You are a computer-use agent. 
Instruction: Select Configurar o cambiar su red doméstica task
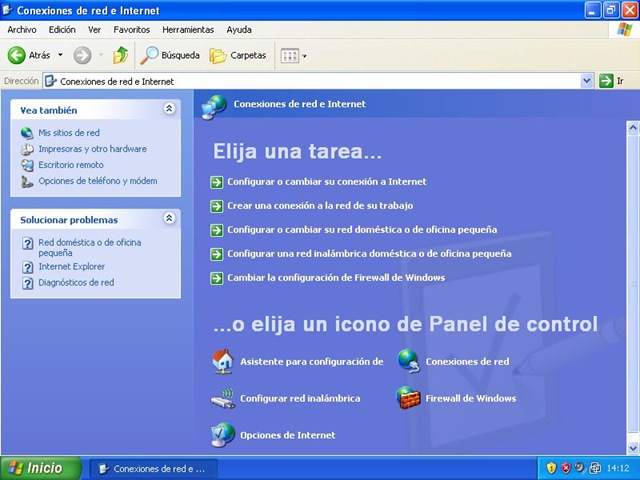tap(362, 230)
